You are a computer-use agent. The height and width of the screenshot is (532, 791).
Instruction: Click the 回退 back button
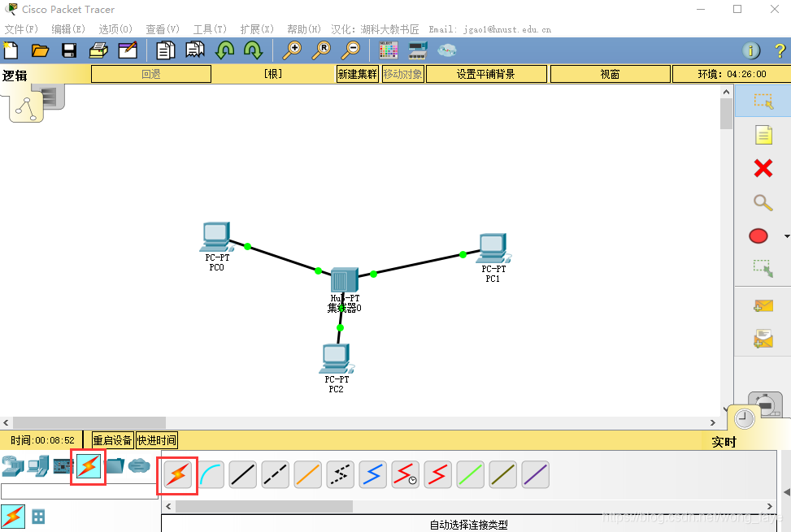tap(151, 74)
